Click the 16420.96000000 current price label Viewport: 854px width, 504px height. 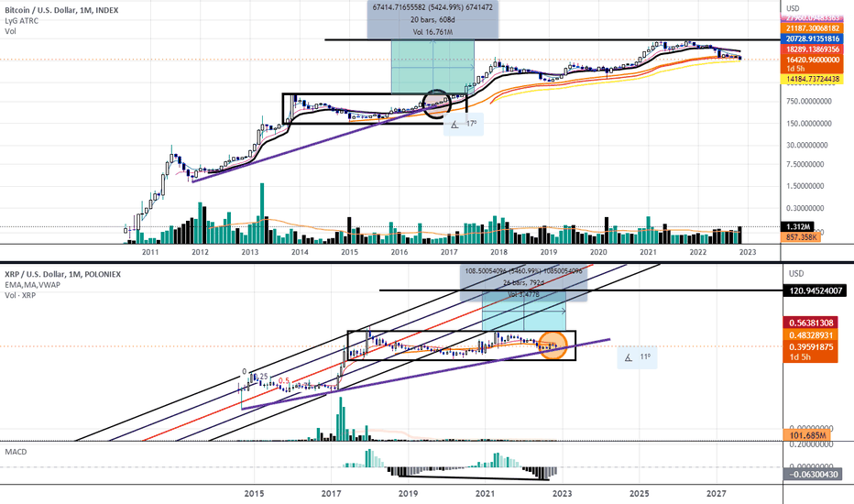pos(812,60)
